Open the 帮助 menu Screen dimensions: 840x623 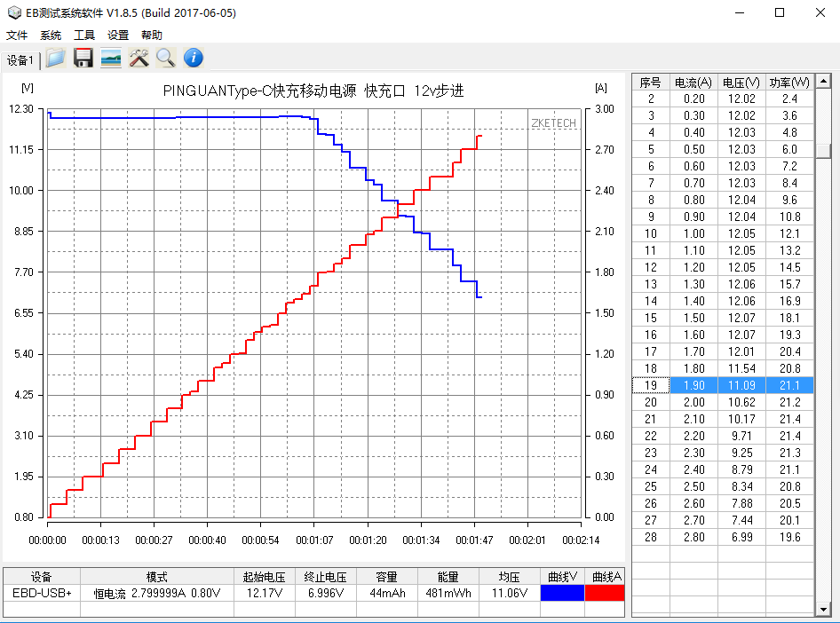[152, 35]
